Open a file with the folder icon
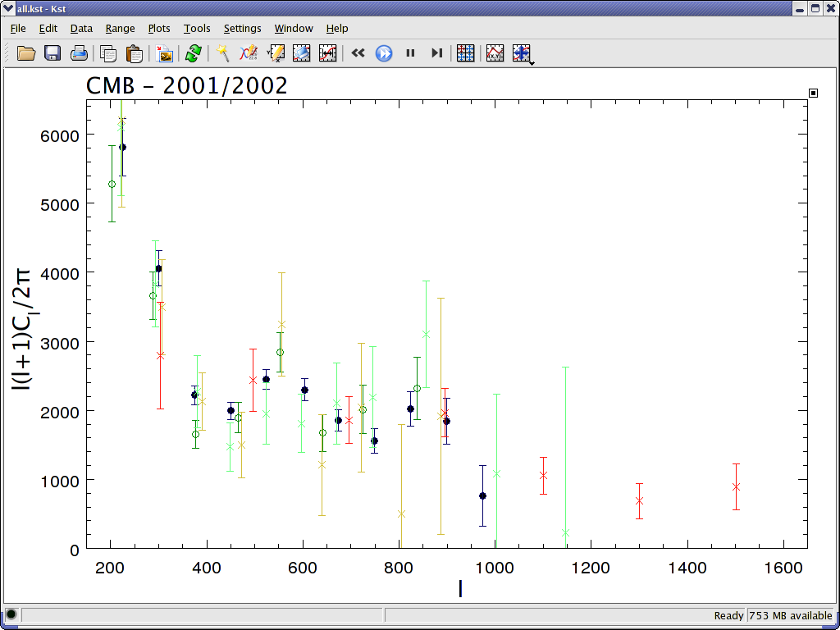Image resolution: width=840 pixels, height=630 pixels. click(25, 53)
